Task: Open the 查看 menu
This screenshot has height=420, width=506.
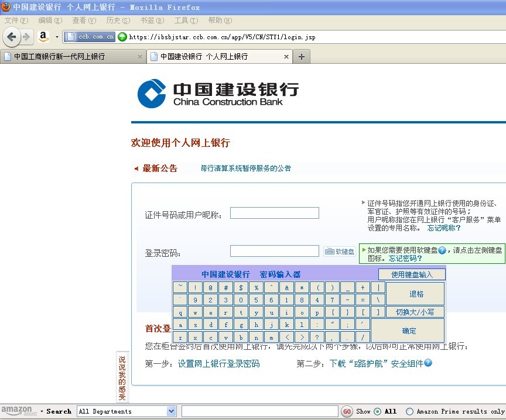Action: click(x=84, y=20)
